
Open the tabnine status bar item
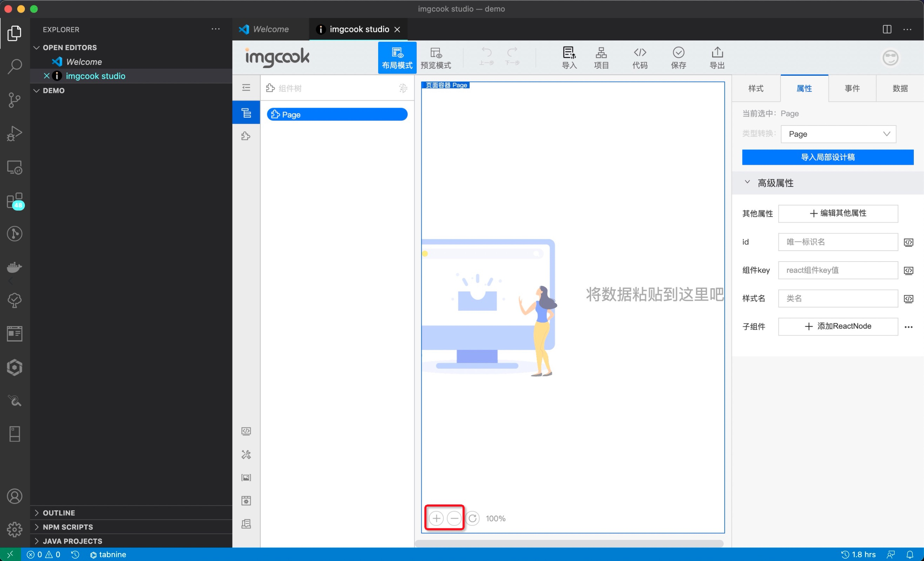108,554
